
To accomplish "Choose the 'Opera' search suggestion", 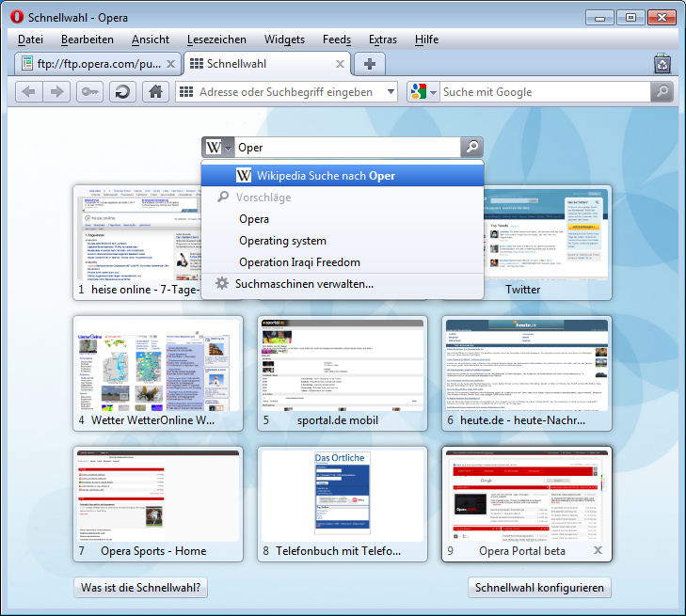I will tap(343, 219).
